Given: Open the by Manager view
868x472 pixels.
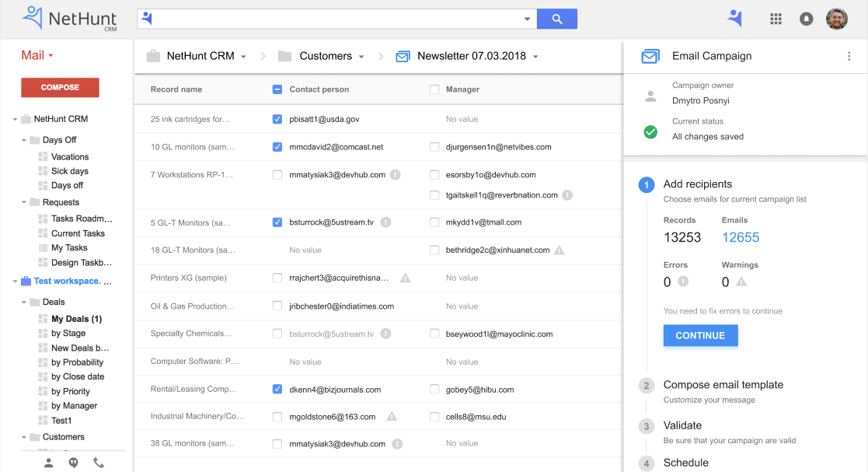Looking at the screenshot, I should point(74,406).
